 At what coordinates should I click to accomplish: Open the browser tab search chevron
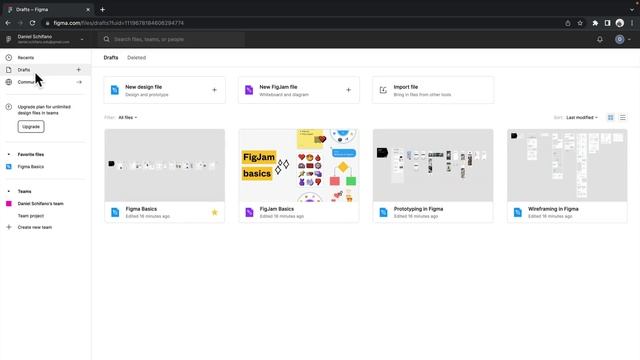tap(632, 9)
